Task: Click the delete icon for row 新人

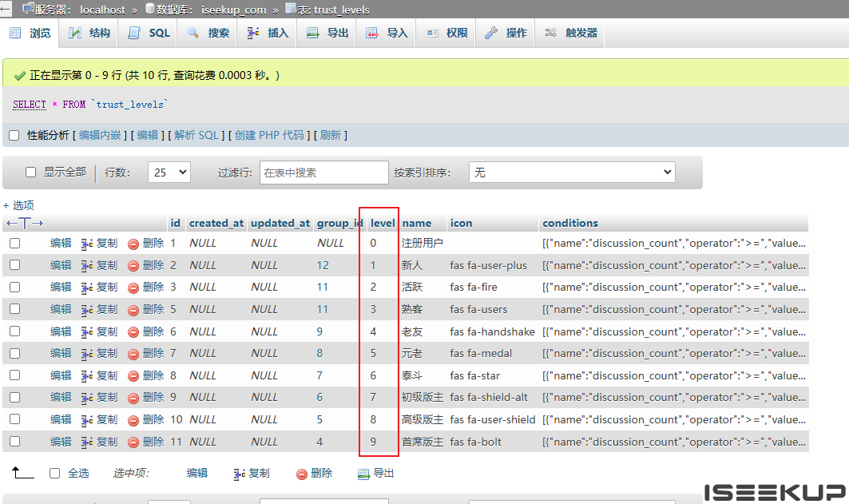Action: click(133, 266)
